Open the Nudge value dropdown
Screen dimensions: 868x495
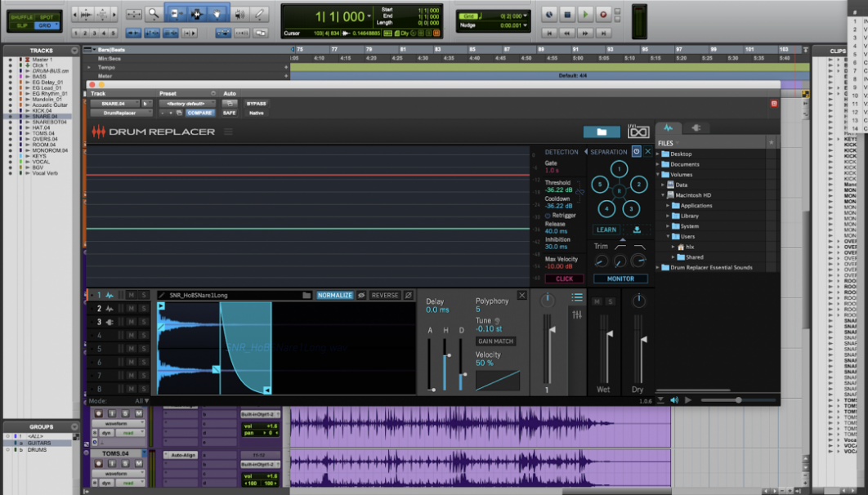click(525, 25)
